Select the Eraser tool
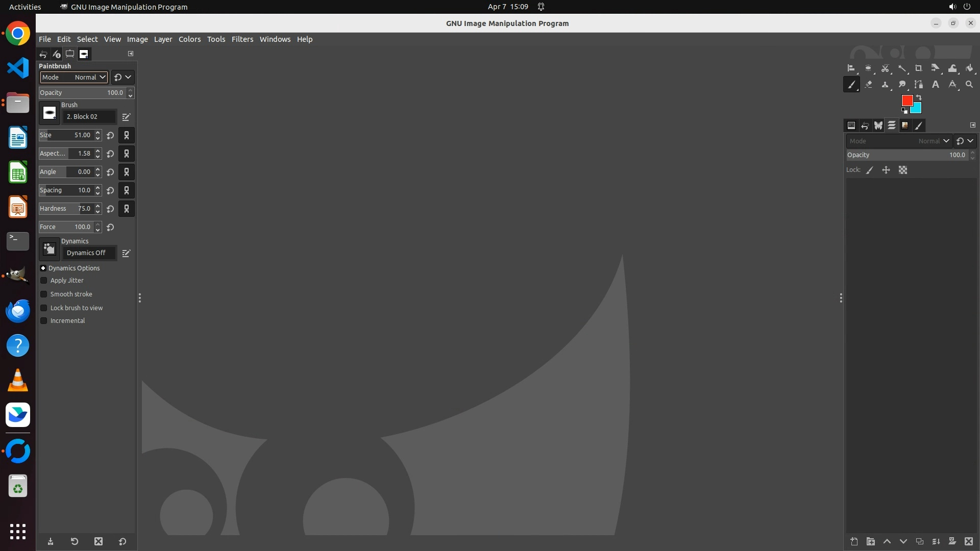Viewport: 980px width, 551px height. 868,85
